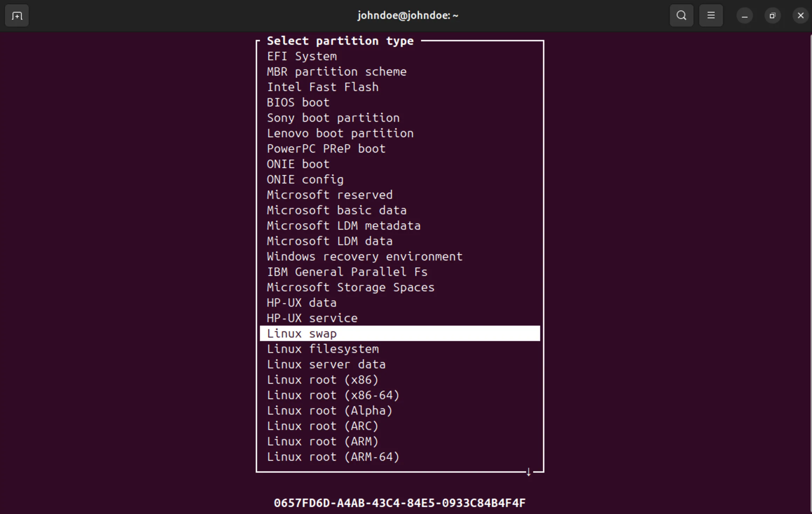Choose Linux root (ARM-64) entry
The width and height of the screenshot is (812, 514).
[333, 457]
